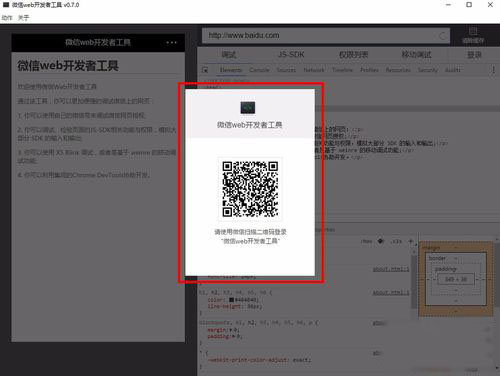The image size is (500, 376).
Task: Select the Timeline DevTools tab
Action: (x=342, y=70)
